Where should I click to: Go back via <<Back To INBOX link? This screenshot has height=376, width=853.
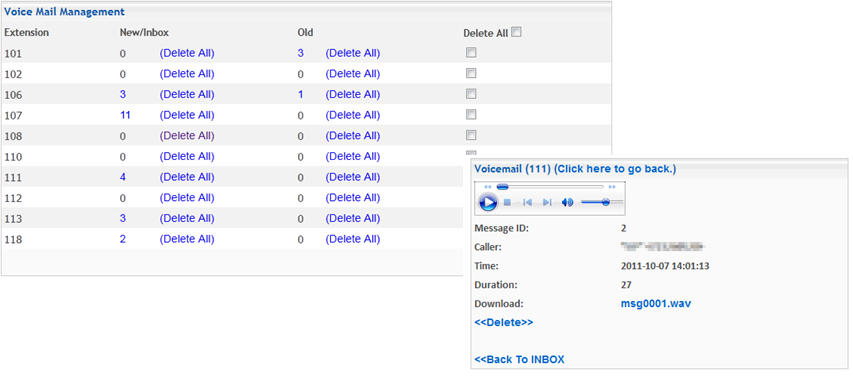[520, 359]
